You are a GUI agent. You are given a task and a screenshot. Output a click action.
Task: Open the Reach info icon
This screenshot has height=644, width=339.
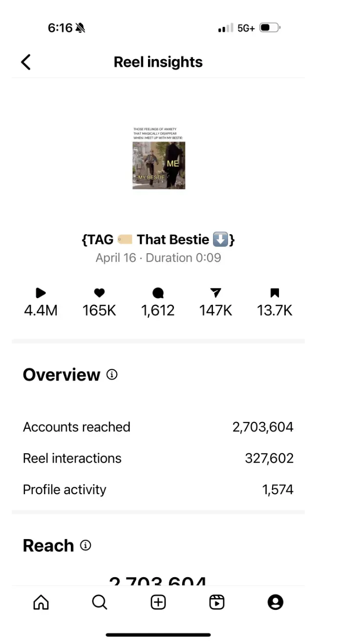[x=85, y=545]
